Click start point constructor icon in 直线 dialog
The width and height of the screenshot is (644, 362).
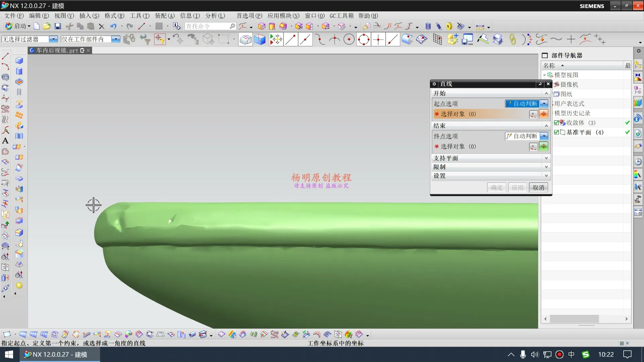pos(533,114)
